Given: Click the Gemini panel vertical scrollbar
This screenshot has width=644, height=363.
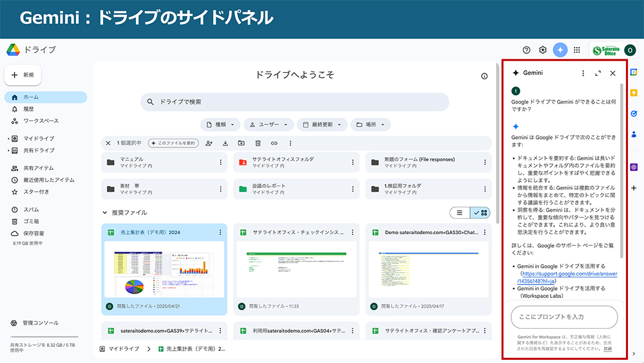Looking at the screenshot, I should point(621,171).
